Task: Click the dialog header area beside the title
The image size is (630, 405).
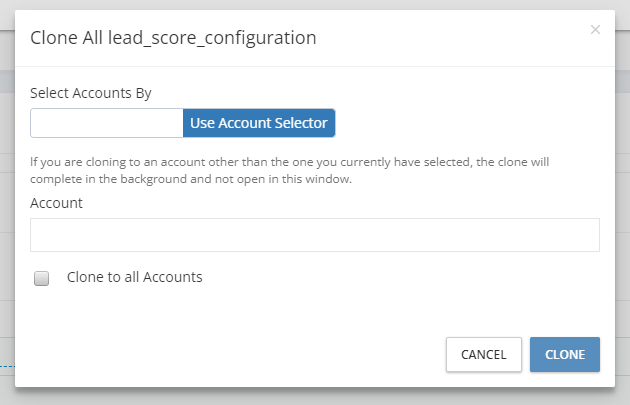Action: tap(450, 38)
